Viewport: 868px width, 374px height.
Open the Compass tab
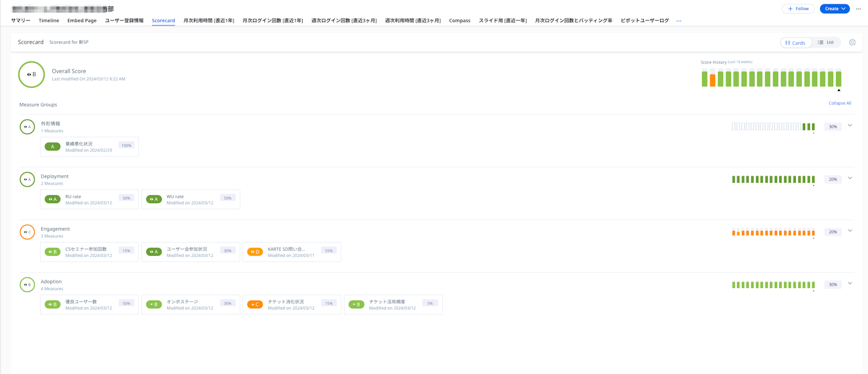[459, 20]
